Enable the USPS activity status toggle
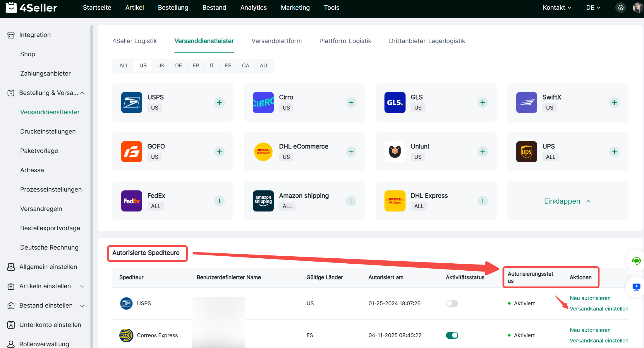The height and width of the screenshot is (348, 644). (452, 303)
